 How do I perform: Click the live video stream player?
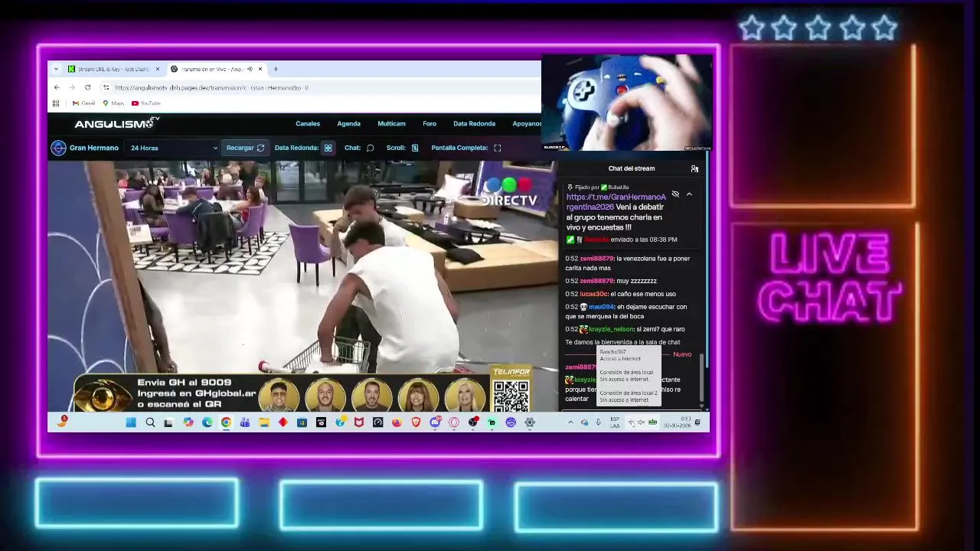[302, 287]
